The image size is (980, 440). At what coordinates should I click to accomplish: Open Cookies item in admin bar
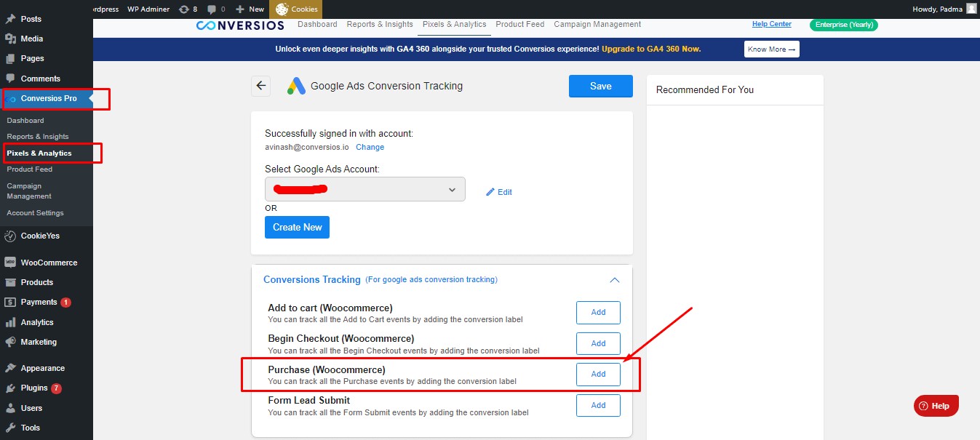[295, 9]
